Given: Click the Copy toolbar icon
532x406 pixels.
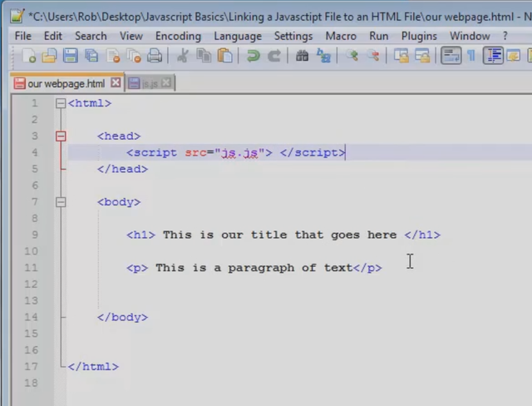Looking at the screenshot, I should click(x=204, y=56).
